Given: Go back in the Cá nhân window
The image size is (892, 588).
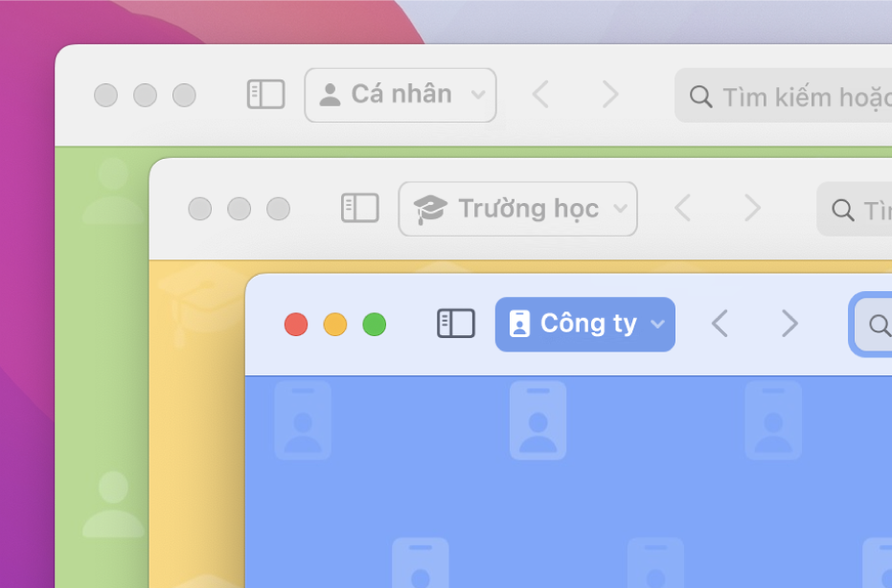Looking at the screenshot, I should point(540,94).
